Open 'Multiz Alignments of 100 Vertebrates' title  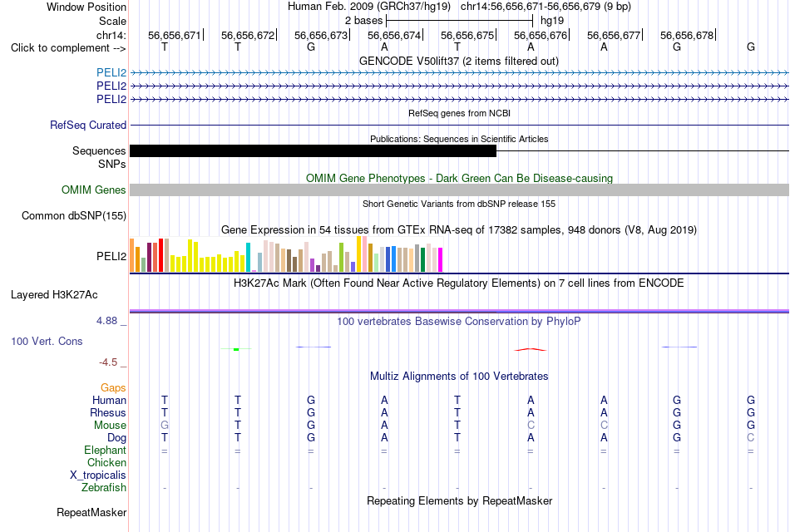pyautogui.click(x=459, y=377)
